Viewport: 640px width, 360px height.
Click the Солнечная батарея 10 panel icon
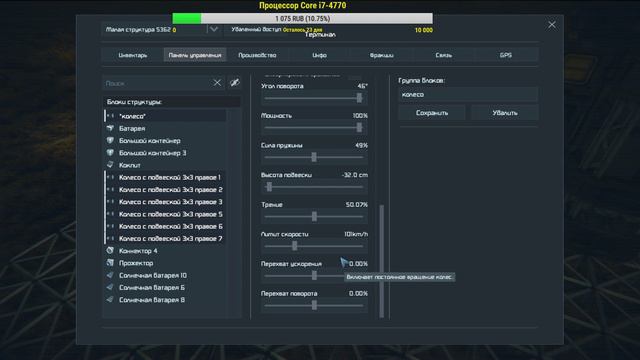(110, 275)
